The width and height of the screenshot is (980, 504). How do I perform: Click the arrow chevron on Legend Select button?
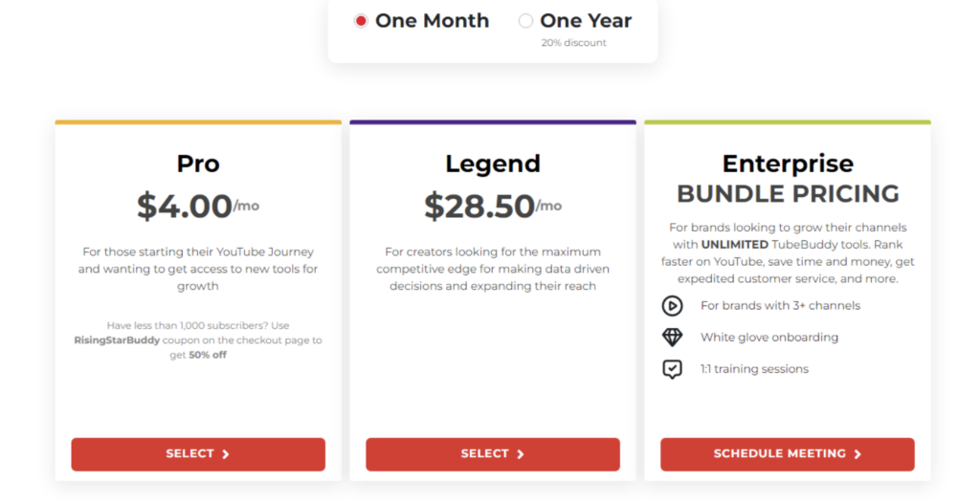pyautogui.click(x=521, y=454)
